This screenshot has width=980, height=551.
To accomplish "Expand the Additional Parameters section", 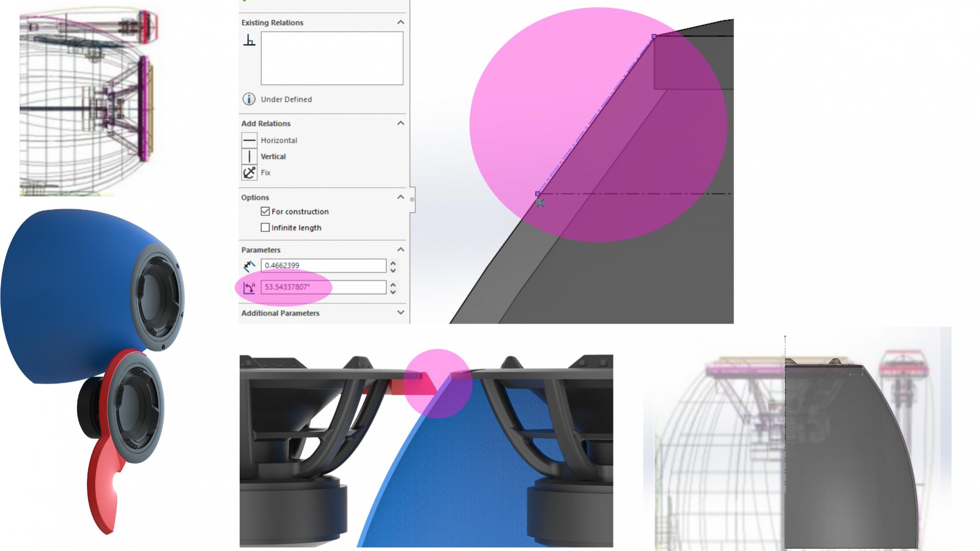I will [x=401, y=313].
